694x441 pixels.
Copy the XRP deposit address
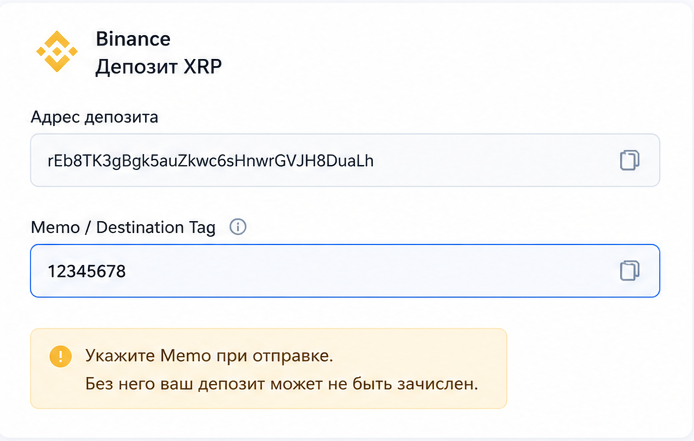click(629, 160)
